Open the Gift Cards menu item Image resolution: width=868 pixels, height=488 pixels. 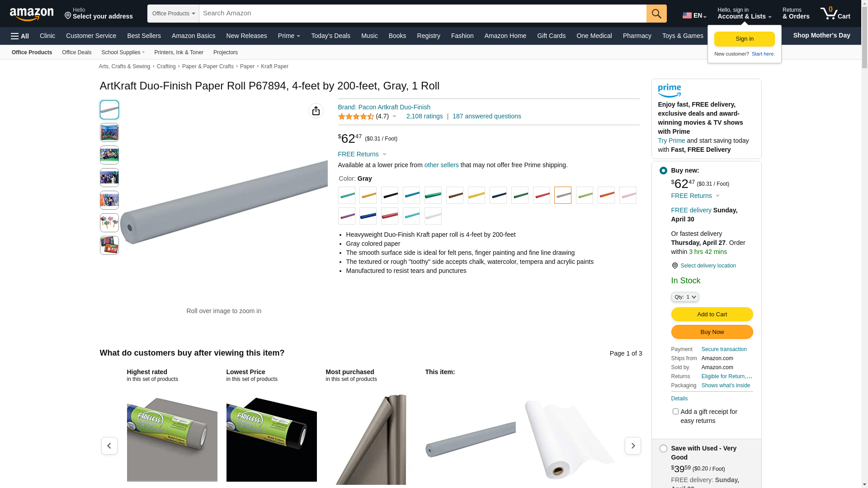coord(551,36)
